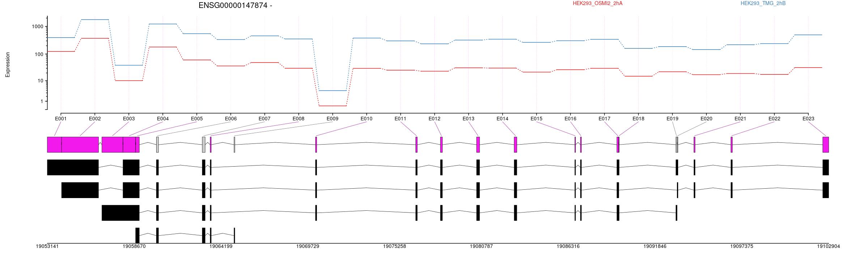Viewport: 868px width, 253px height.
Task: Click genomic coordinate 19097375
Action: pyautogui.click(x=742, y=246)
